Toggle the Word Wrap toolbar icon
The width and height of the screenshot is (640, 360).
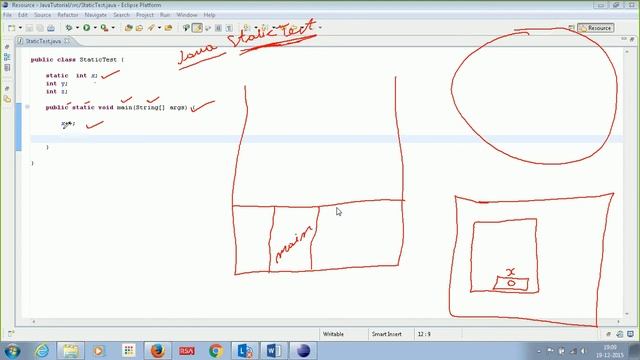click(208, 28)
